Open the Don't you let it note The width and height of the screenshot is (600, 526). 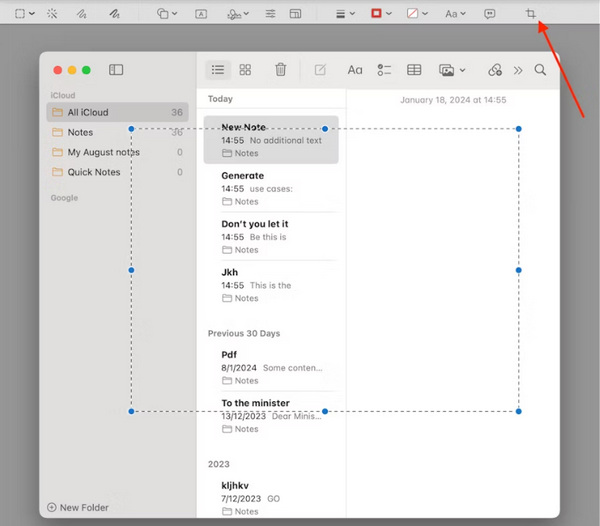click(x=271, y=236)
